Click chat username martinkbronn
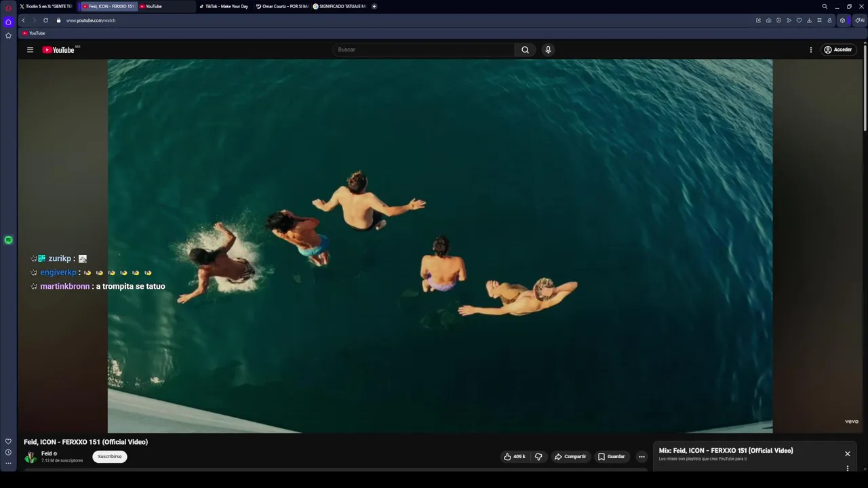Viewport: 868px width, 488px height. coord(65,287)
